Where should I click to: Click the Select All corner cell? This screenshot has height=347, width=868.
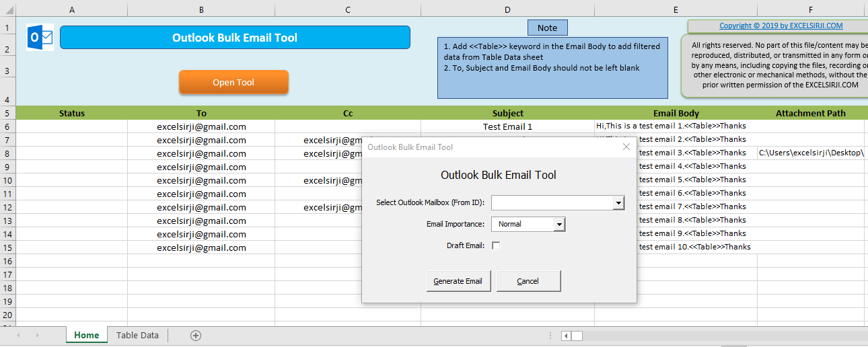coord(7,9)
